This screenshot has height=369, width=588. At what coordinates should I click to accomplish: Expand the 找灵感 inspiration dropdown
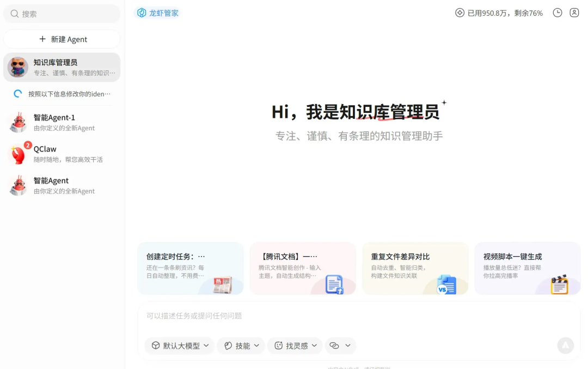[295, 346]
